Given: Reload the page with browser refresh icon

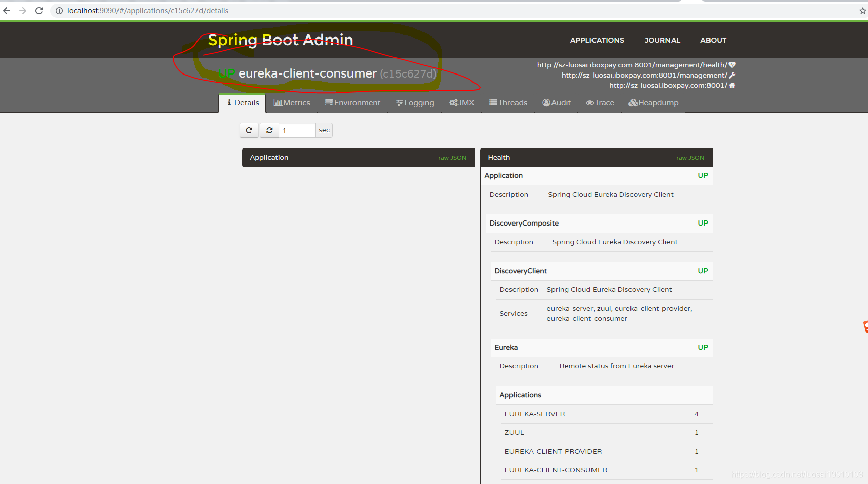Looking at the screenshot, I should 39,10.
